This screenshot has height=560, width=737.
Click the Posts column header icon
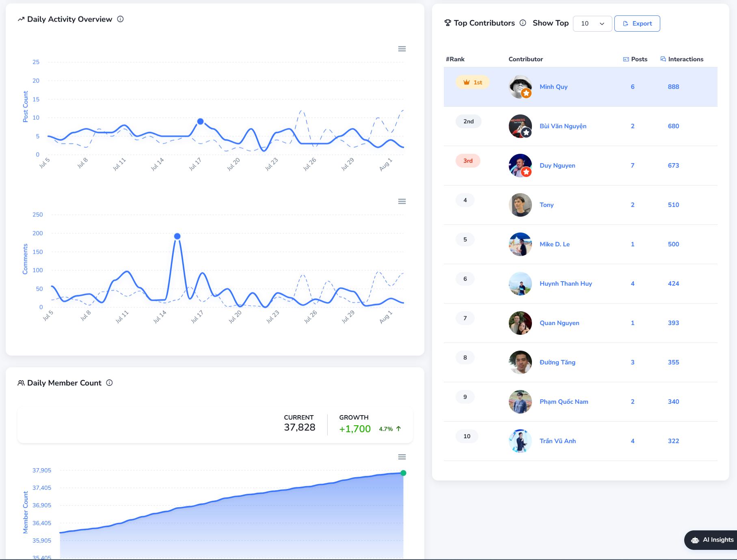(626, 59)
